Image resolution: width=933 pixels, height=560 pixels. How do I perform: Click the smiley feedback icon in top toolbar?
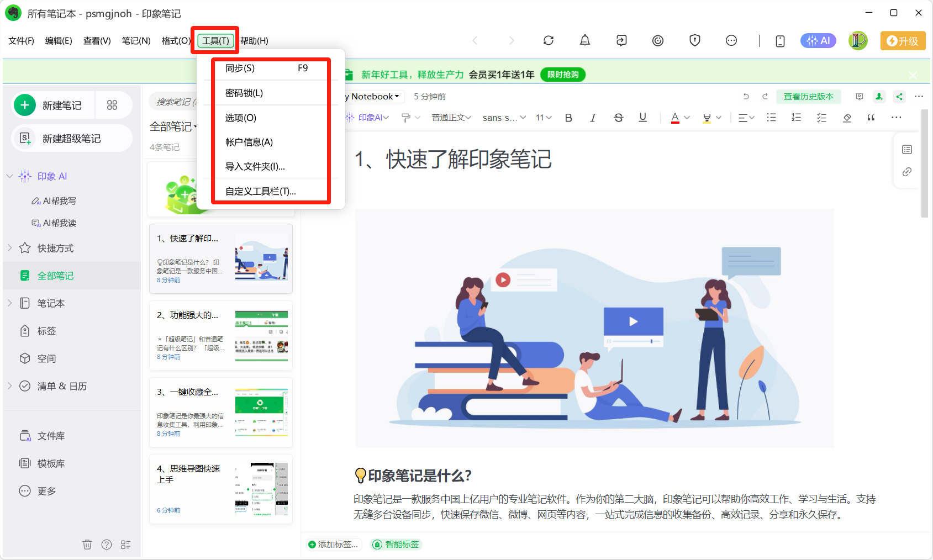pos(657,40)
